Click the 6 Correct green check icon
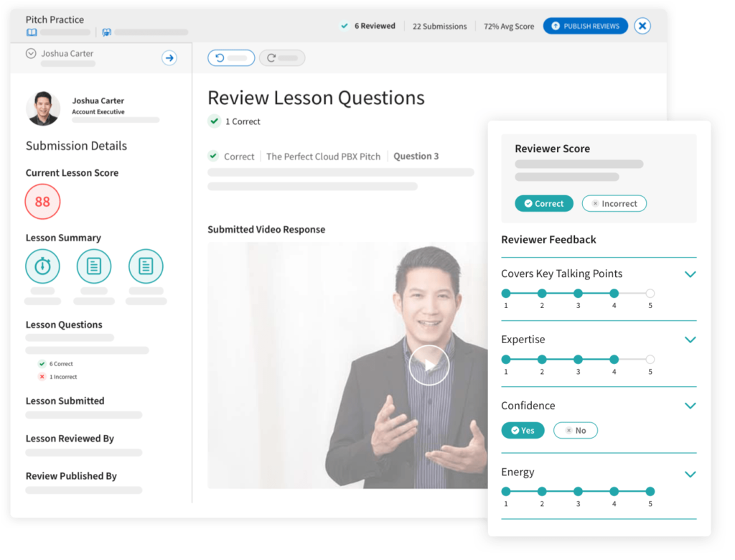 click(x=42, y=364)
